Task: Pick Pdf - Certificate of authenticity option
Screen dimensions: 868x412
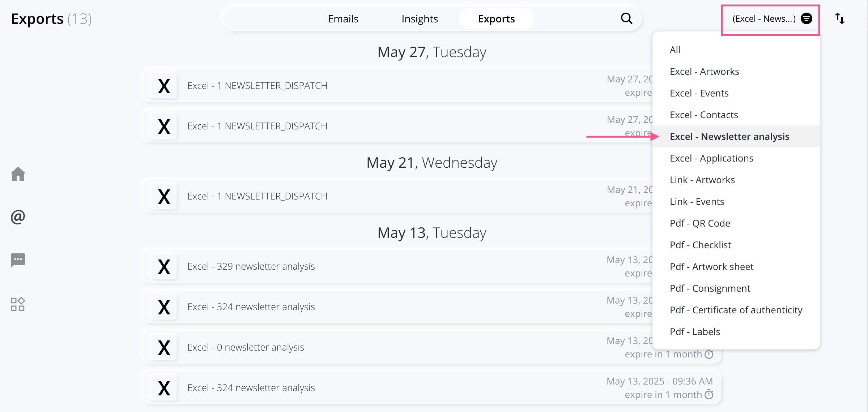Action: click(x=736, y=310)
